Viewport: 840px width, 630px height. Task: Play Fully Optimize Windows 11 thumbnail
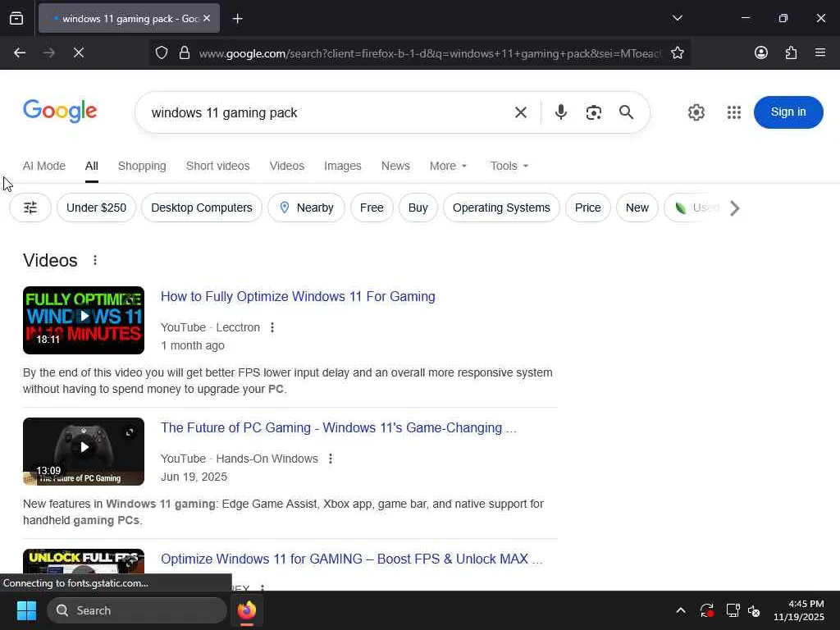(84, 320)
